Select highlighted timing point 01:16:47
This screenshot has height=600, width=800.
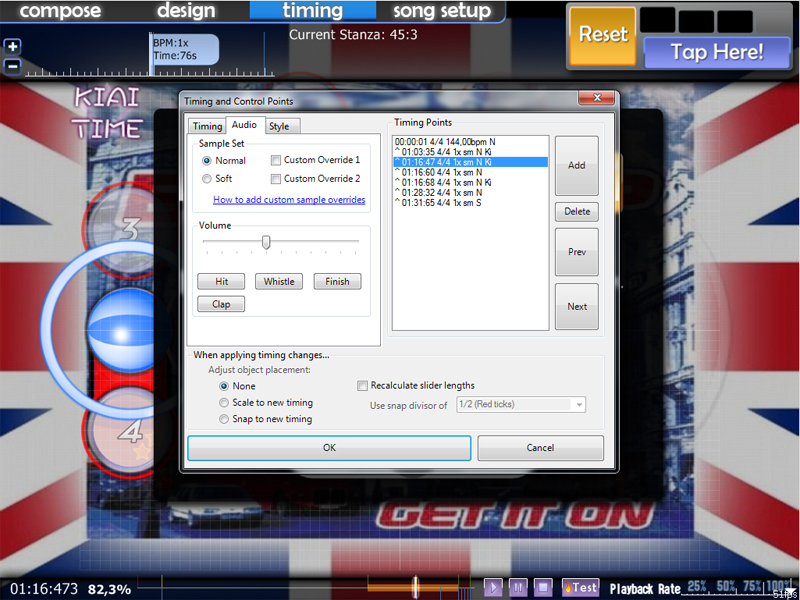470,162
